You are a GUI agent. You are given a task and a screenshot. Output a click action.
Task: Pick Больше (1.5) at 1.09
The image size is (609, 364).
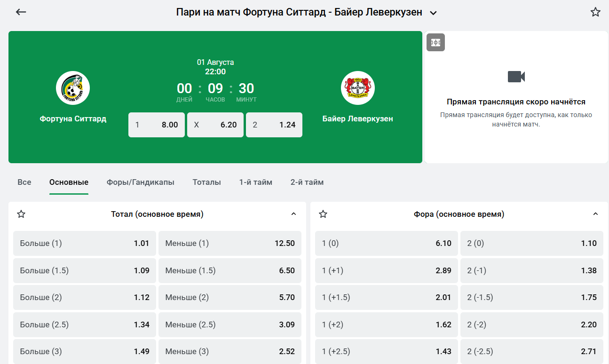(85, 270)
